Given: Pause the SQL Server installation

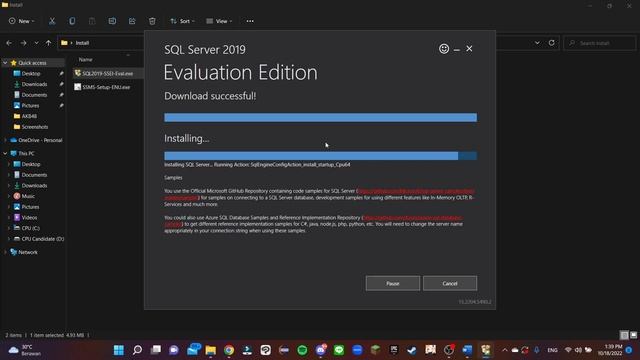Looking at the screenshot, I should point(393,283).
